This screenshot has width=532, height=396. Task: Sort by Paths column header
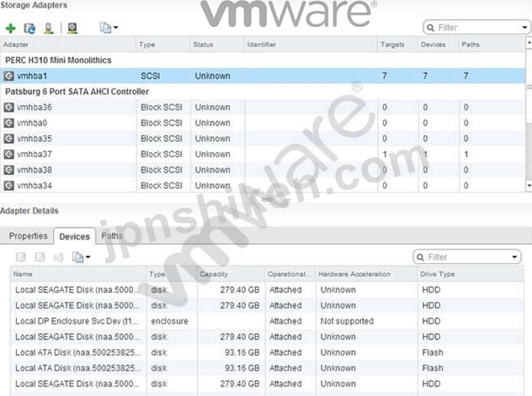point(492,45)
